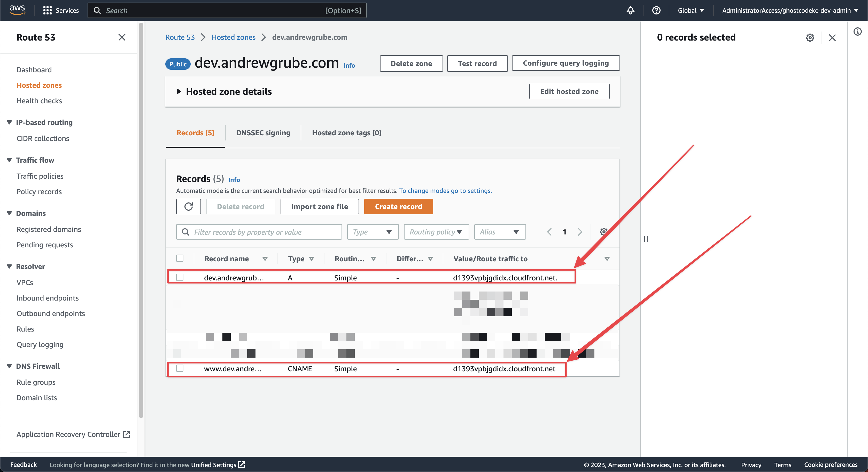
Task: Click the panel resize handle icon
Action: pyautogui.click(x=646, y=239)
